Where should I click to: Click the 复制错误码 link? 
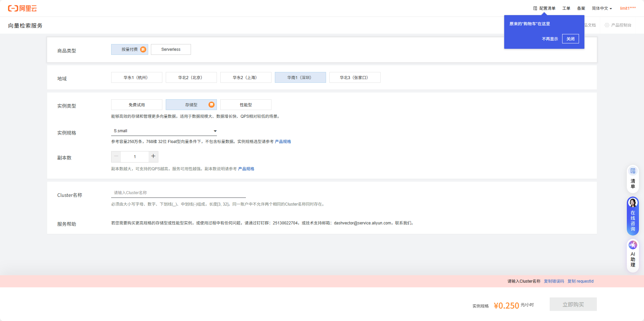pos(554,281)
